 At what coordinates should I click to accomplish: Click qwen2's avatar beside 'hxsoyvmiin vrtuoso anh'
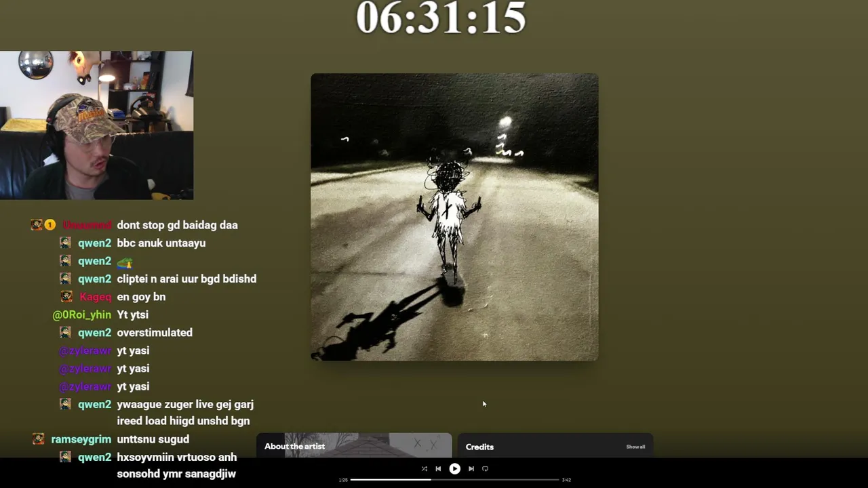65,457
